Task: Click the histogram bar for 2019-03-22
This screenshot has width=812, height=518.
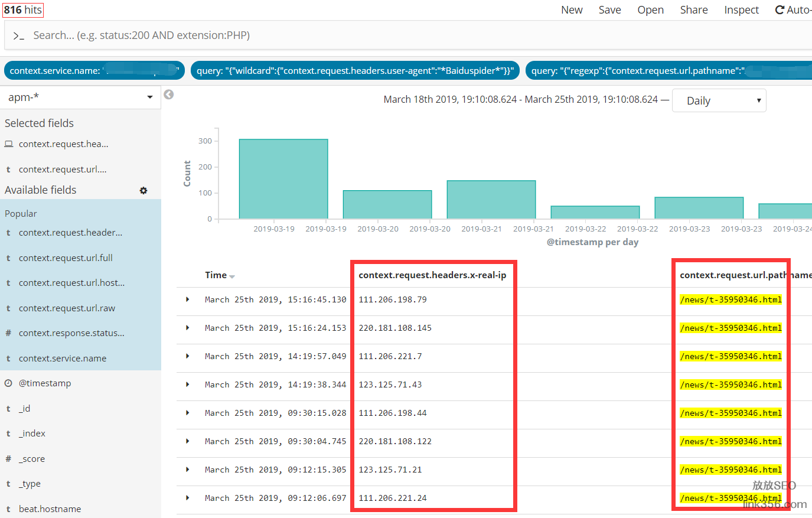Action: [x=595, y=213]
